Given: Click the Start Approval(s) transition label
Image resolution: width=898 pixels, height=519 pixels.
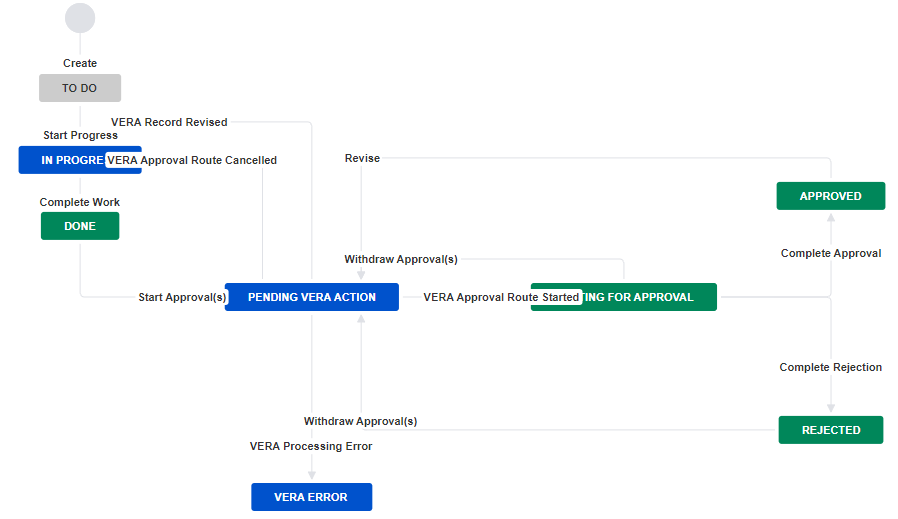Looking at the screenshot, I should pyautogui.click(x=183, y=297).
